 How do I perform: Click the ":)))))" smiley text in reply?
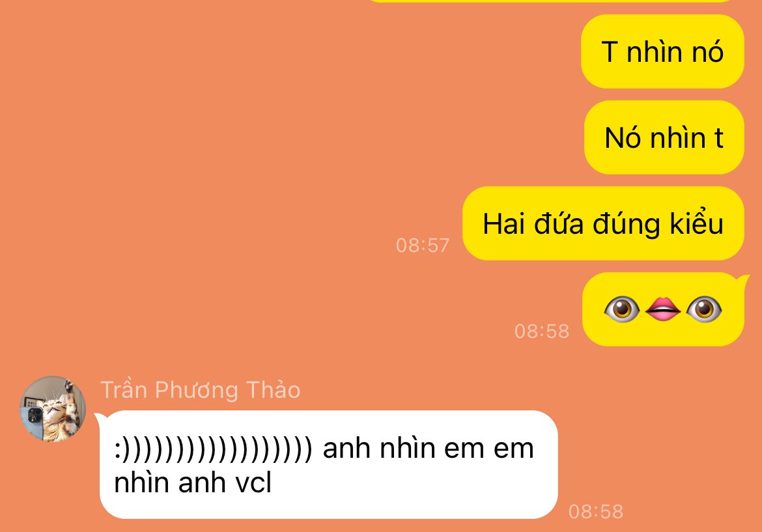(x=213, y=449)
